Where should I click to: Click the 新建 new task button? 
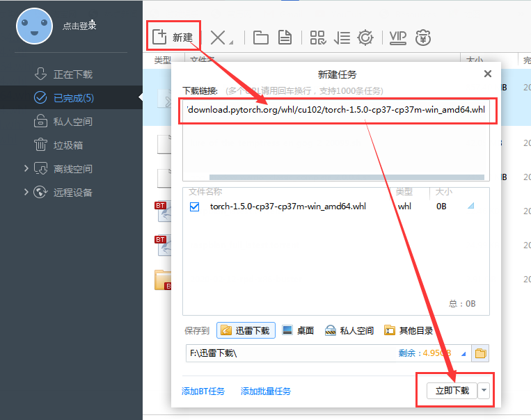tap(173, 37)
